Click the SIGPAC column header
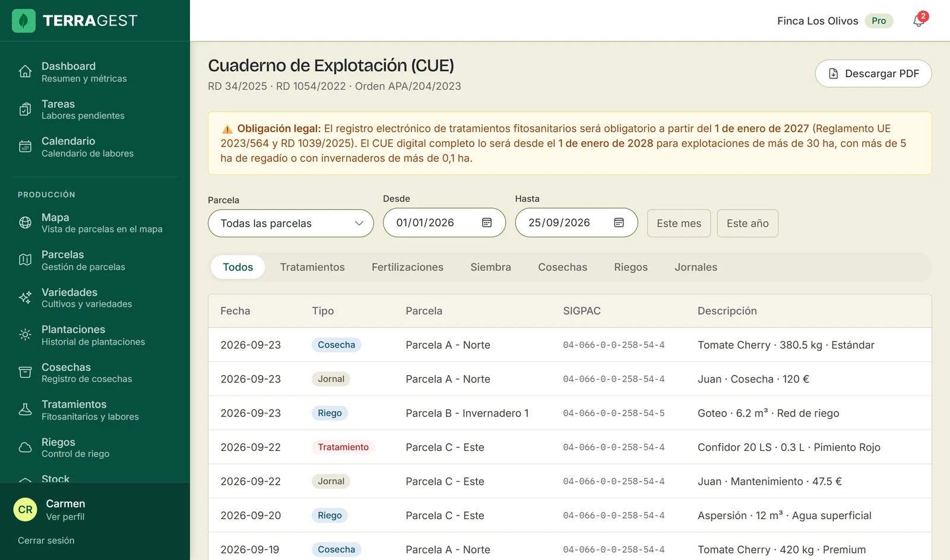 [582, 311]
